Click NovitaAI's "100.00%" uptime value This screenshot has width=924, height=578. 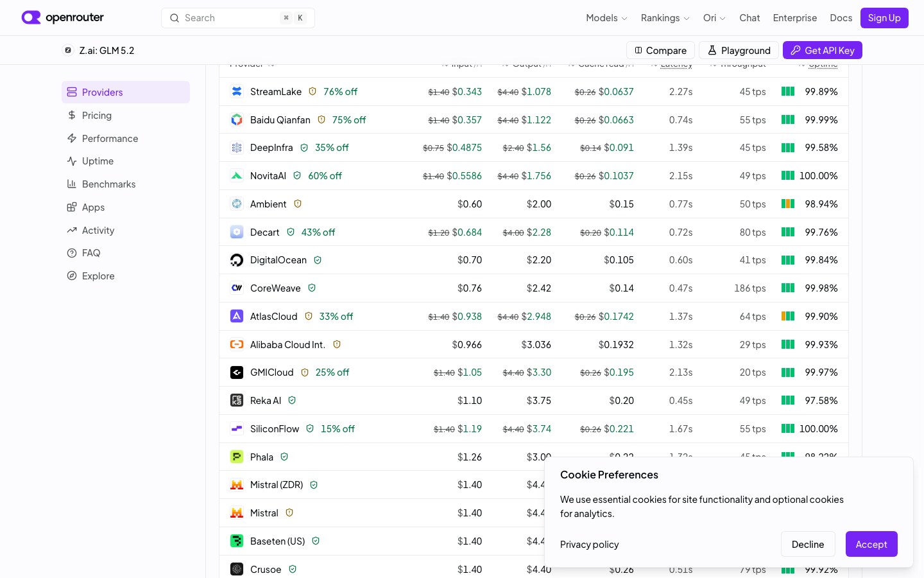[x=819, y=176]
